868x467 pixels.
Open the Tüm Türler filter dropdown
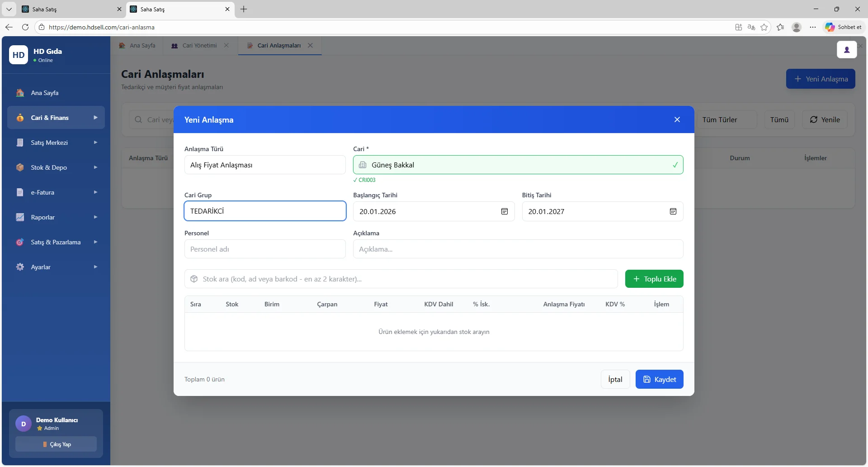click(x=726, y=119)
